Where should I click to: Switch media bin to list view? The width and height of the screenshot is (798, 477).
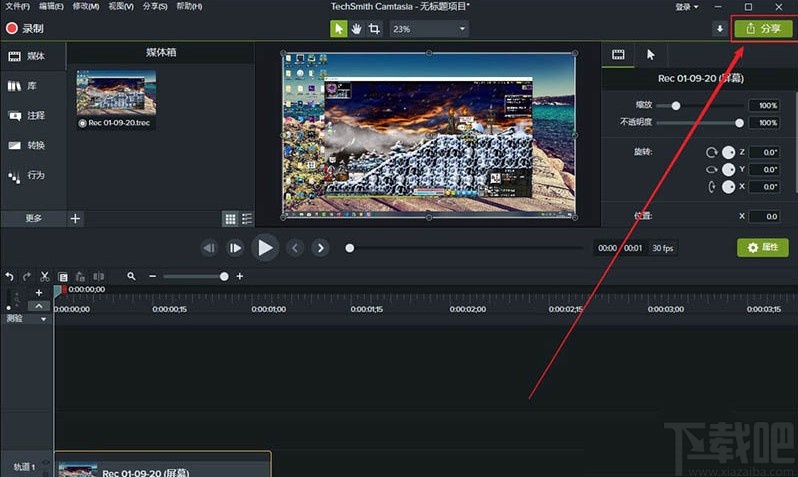(247, 219)
